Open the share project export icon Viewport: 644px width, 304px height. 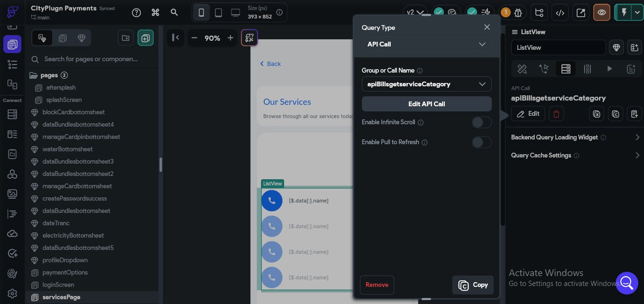pyautogui.click(x=580, y=13)
